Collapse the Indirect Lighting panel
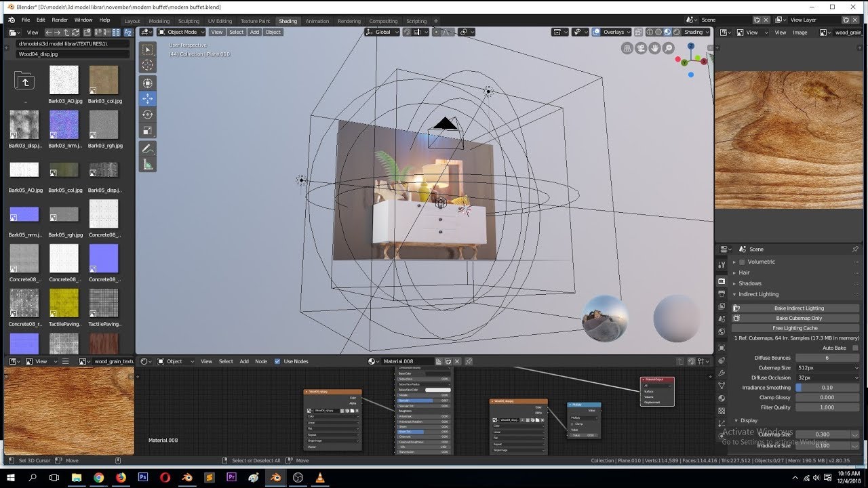Screen dimensions: 868x488 pyautogui.click(x=758, y=294)
